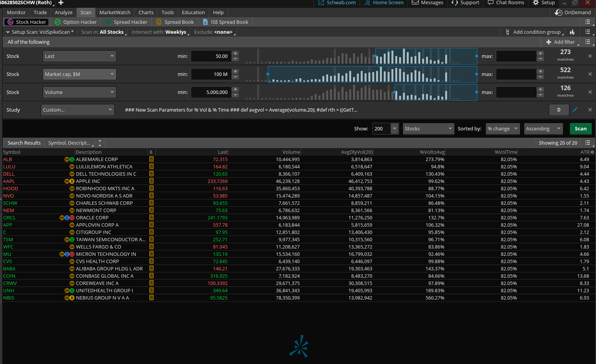
Task: Go to the Trade main tab
Action: [x=40, y=13]
